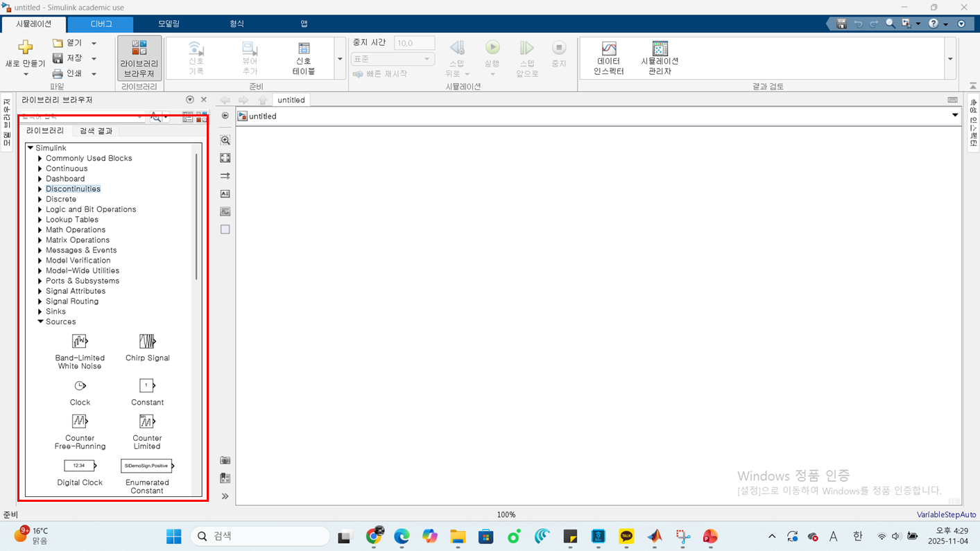Click the 중지 시간 stop time field
Viewport: 980px width, 551px height.
[x=414, y=43]
